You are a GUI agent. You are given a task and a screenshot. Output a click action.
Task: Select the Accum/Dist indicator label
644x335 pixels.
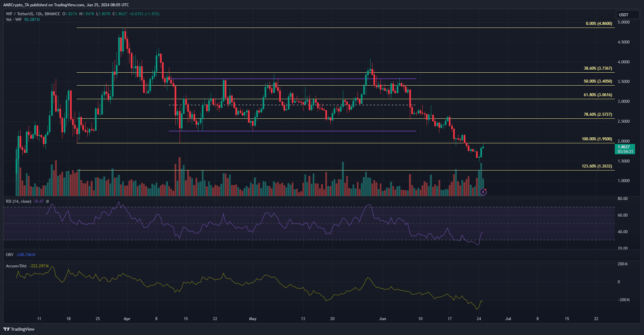tap(16, 266)
